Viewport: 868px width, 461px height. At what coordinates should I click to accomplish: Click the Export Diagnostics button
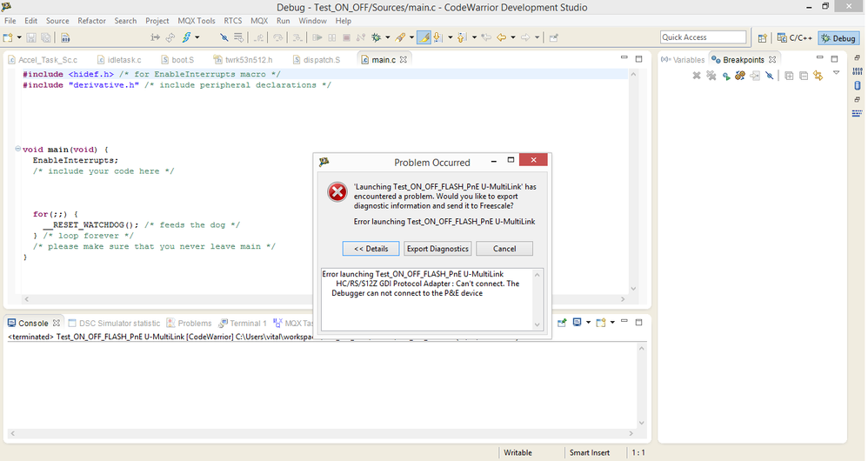[x=437, y=249]
